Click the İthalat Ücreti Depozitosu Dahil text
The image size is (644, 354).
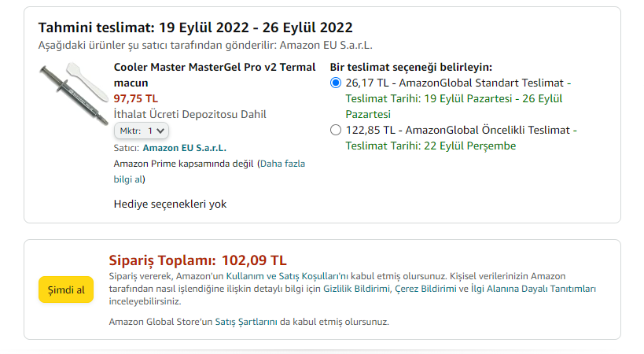pyautogui.click(x=190, y=114)
